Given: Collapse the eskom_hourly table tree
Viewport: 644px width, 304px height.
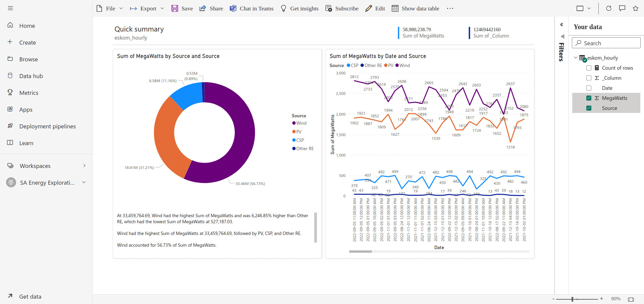Looking at the screenshot, I should click(576, 58).
